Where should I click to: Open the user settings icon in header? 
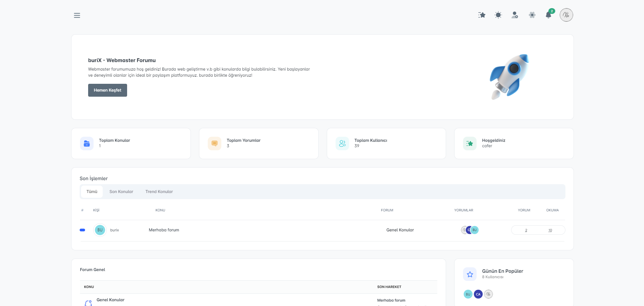(x=515, y=15)
